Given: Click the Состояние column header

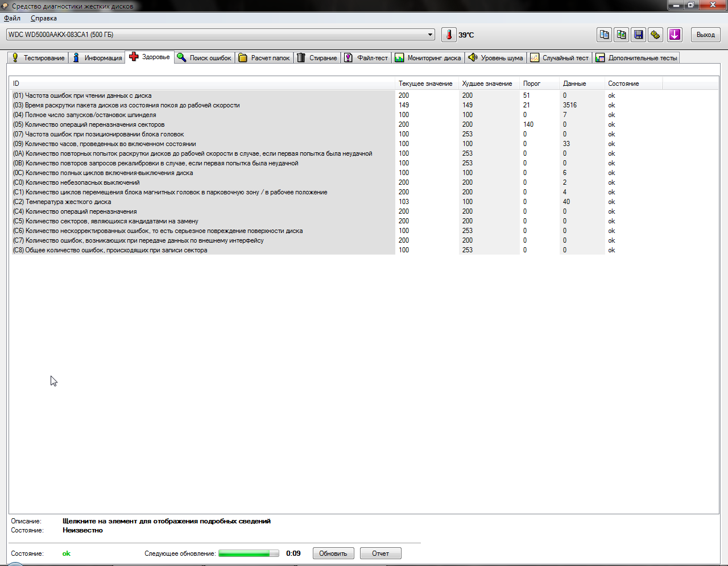Looking at the screenshot, I should 634,84.
